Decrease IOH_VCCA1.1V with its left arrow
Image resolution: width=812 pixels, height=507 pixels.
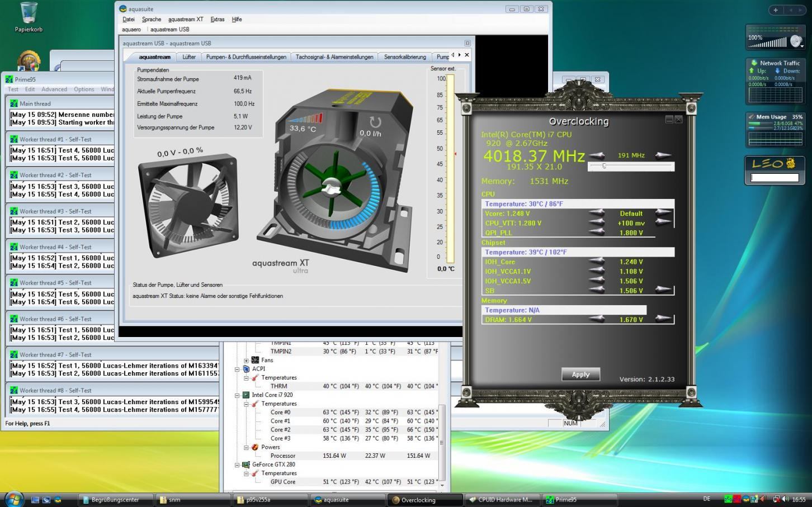click(597, 271)
